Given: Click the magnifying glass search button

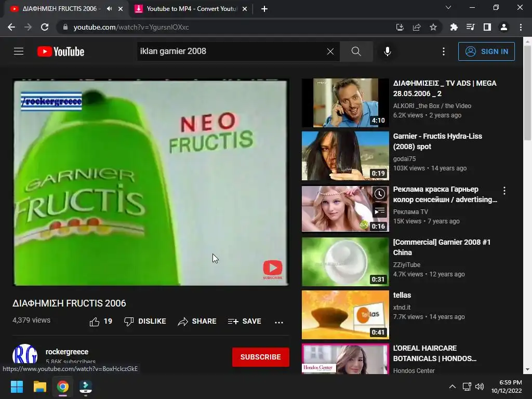Looking at the screenshot, I should click(356, 51).
